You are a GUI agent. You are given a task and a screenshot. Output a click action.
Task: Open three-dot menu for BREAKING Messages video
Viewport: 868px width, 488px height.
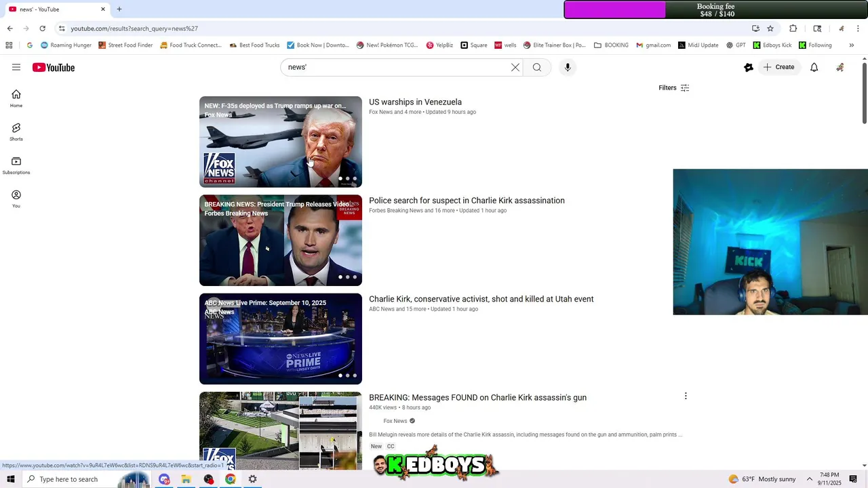[x=686, y=396]
